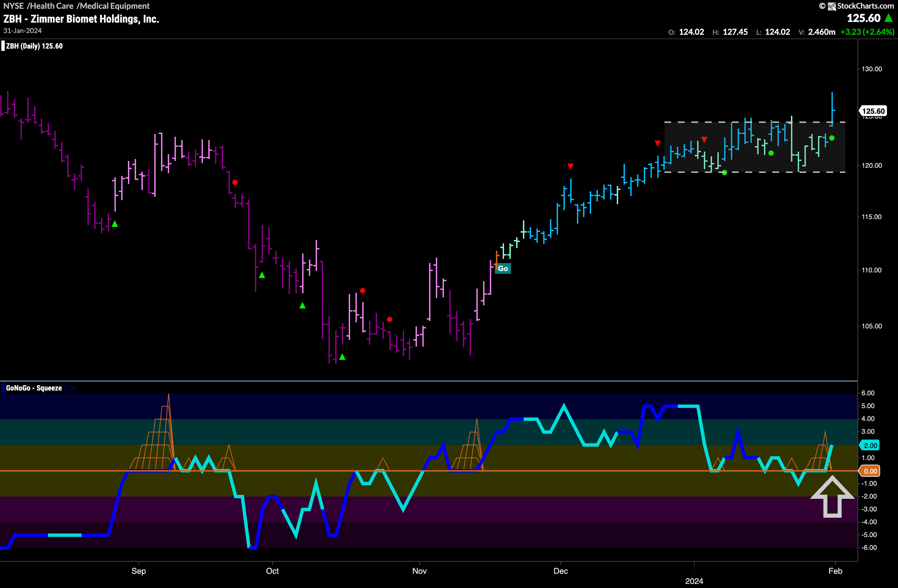Click the cyan 2.00 oscillator value tag
This screenshot has width=898, height=588.
tap(870, 446)
